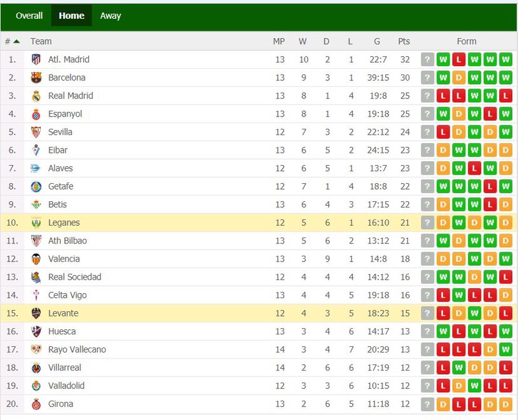Click Atl. Madrid's gray question mark form box
The width and height of the screenshot is (518, 420).
pos(427,60)
